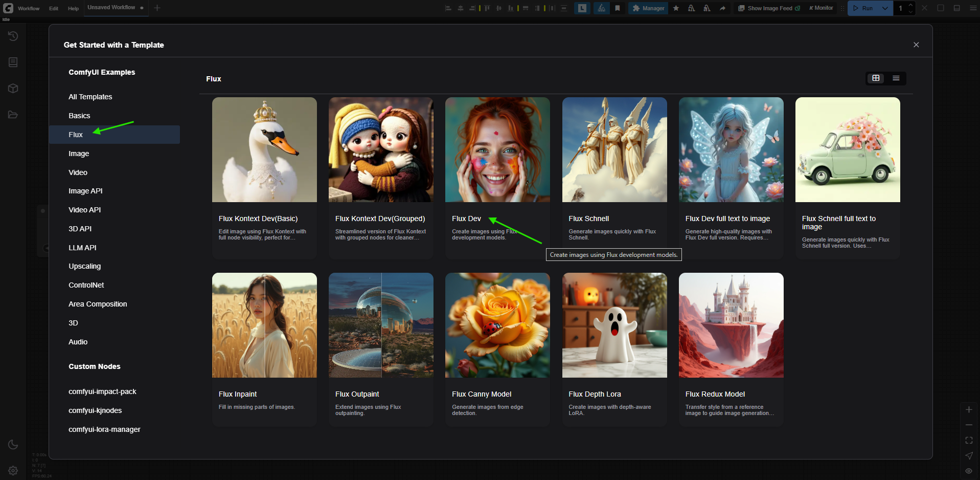Screen dimensions: 980x480
Task: Select Upscaling category
Action: (115, 266)
